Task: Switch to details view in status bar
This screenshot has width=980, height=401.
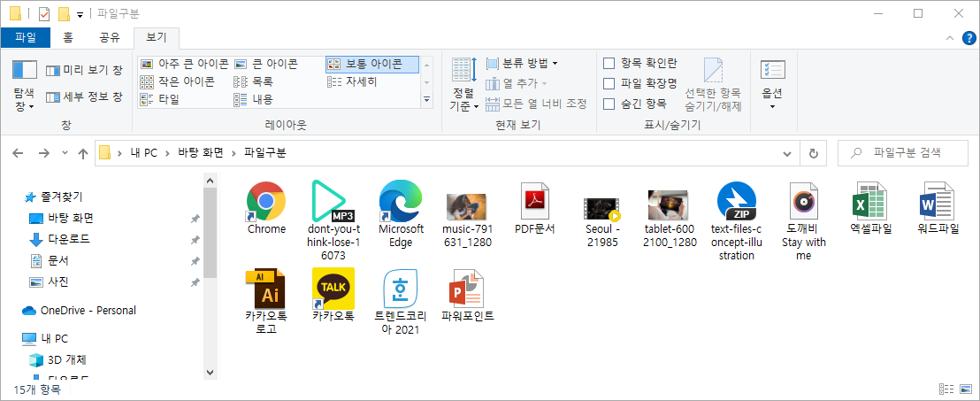Action: [x=946, y=389]
